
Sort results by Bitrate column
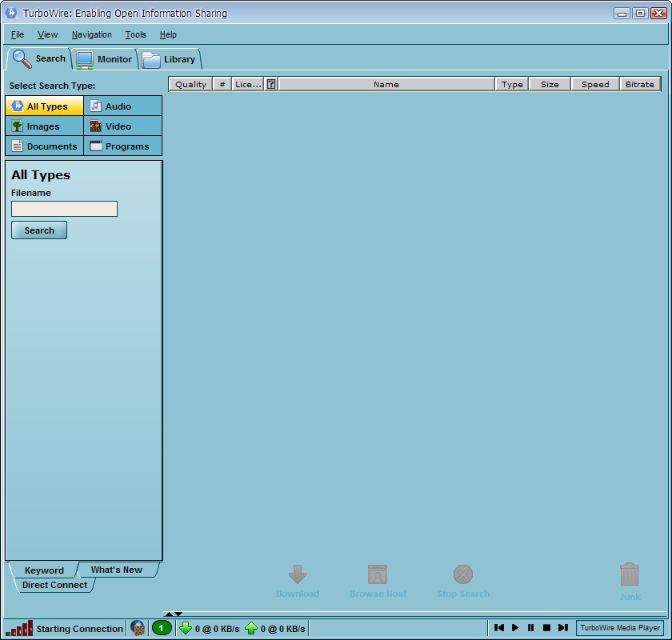(640, 85)
